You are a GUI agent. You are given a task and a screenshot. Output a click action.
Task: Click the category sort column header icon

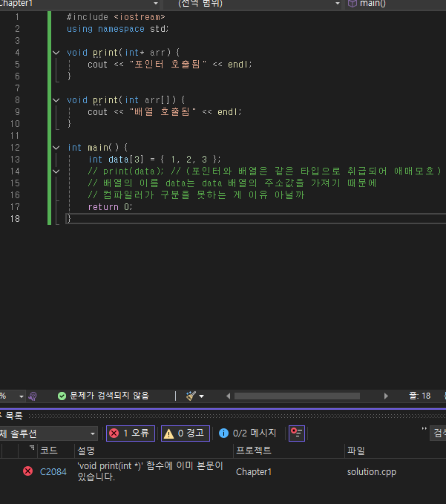[32, 447]
